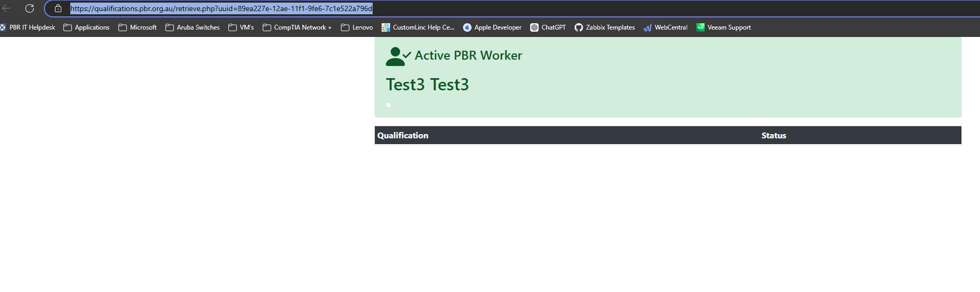Open the Zabbix Templates GitHub bookmark
Screen dimensions: 980x292
605,27
